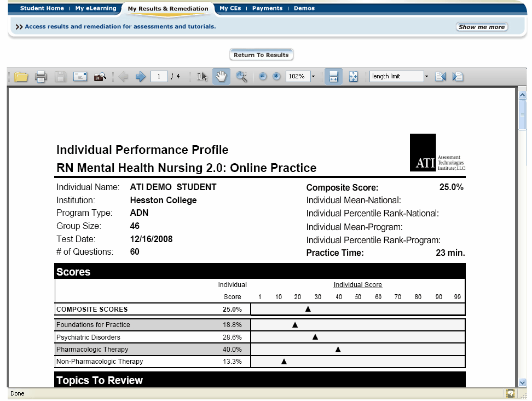The image size is (532, 401).
Task: Click the scrollbar up arrow
Action: [x=523, y=95]
